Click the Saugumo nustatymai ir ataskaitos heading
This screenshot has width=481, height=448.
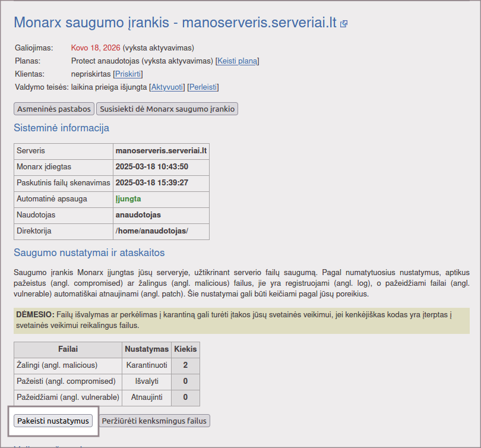(89, 253)
